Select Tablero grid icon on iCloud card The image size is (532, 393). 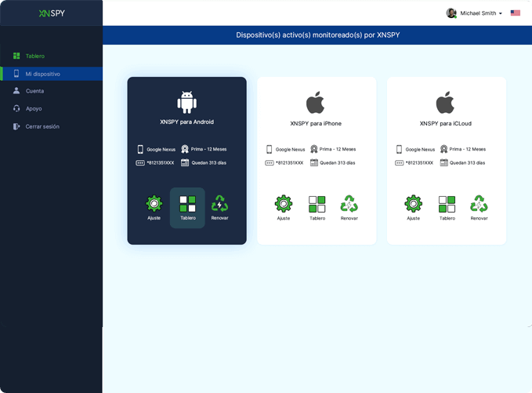coord(447,204)
